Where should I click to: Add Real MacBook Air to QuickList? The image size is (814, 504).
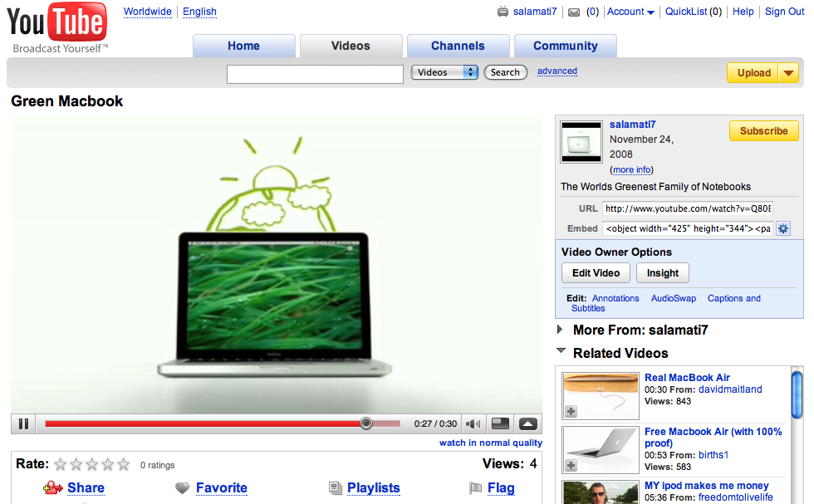(571, 412)
